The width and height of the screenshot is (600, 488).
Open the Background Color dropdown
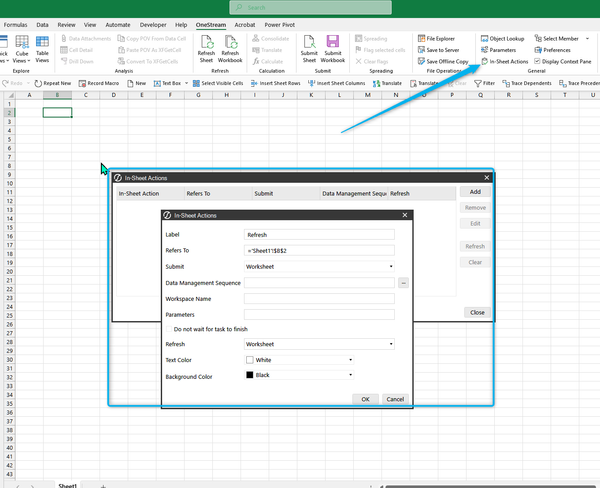coord(350,375)
